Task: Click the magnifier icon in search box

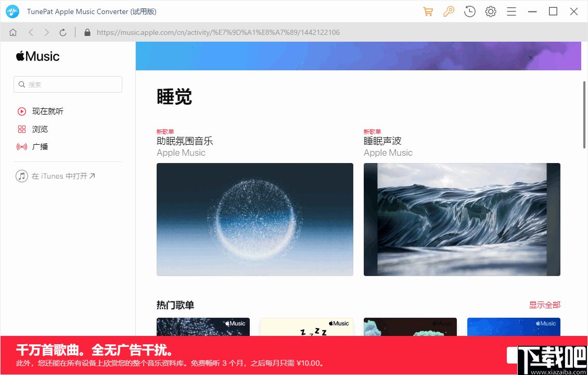Action: (x=22, y=84)
